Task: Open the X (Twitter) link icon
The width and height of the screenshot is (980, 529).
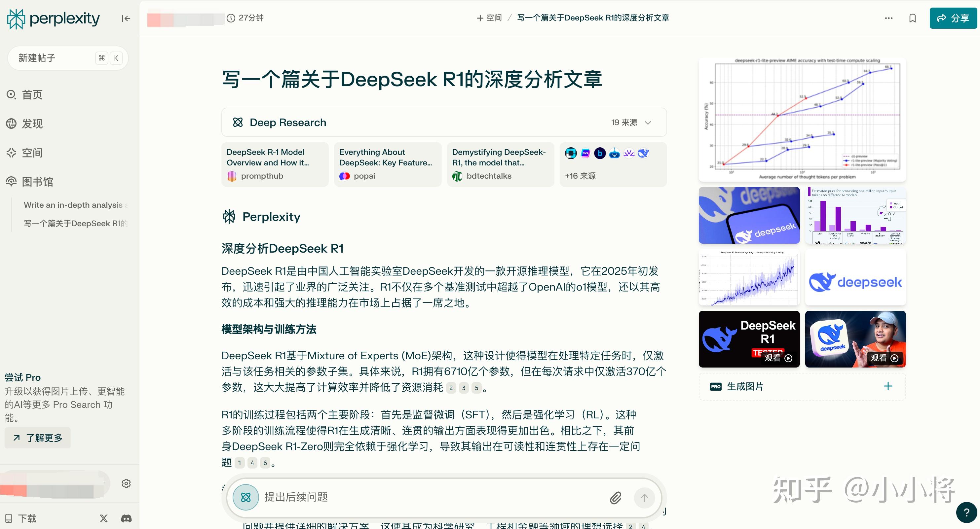Action: pos(104,518)
